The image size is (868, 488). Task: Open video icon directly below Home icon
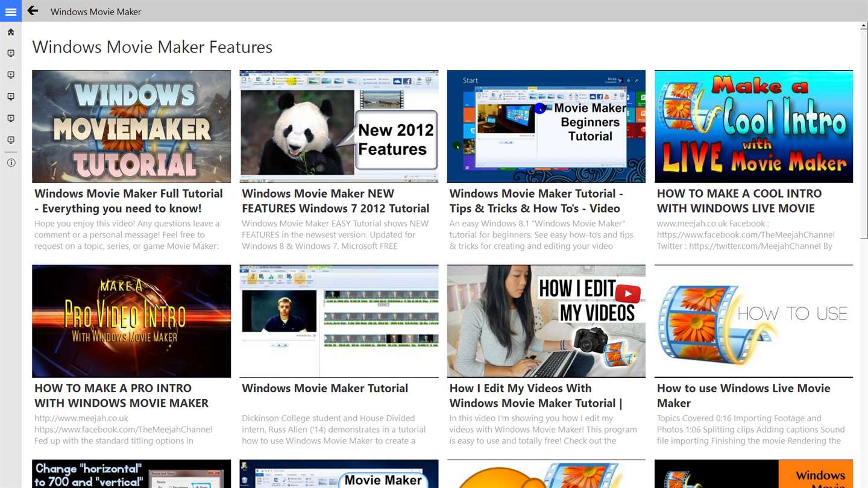11,54
